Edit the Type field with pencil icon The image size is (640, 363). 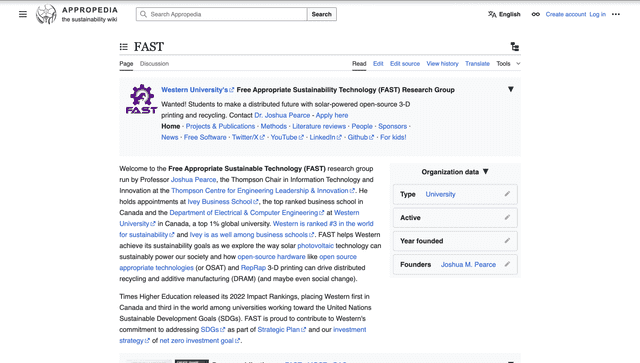coord(507,194)
